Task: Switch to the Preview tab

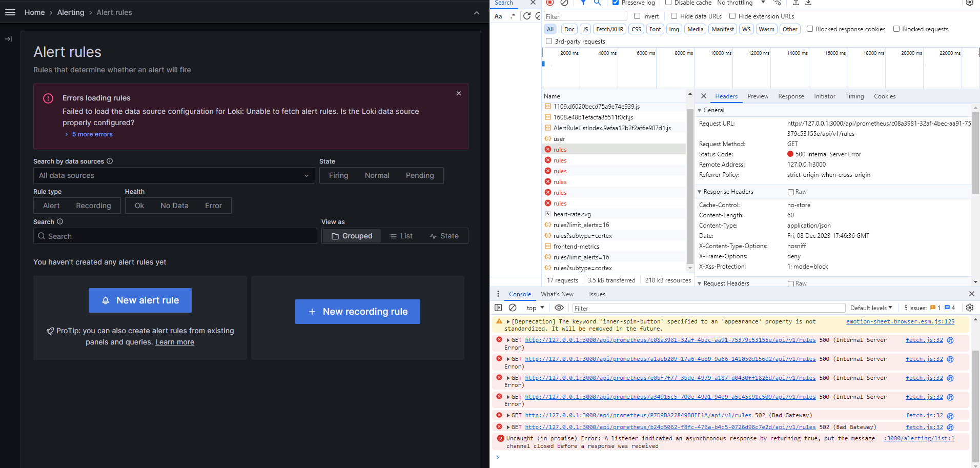Action: pos(758,96)
